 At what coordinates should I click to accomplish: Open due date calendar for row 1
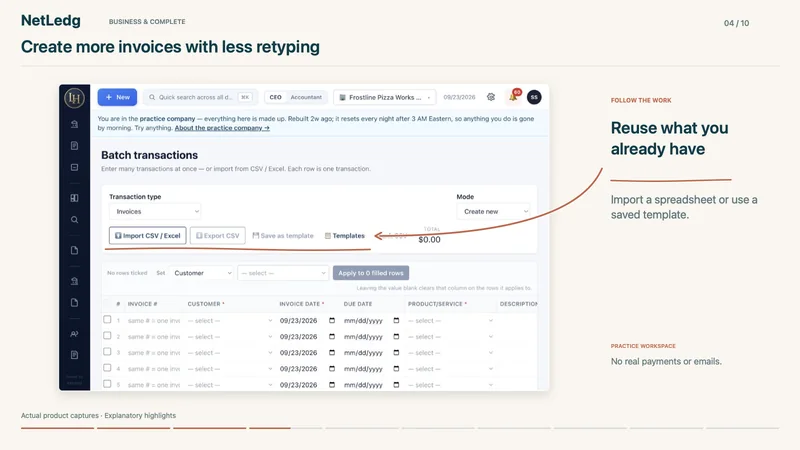[396, 320]
